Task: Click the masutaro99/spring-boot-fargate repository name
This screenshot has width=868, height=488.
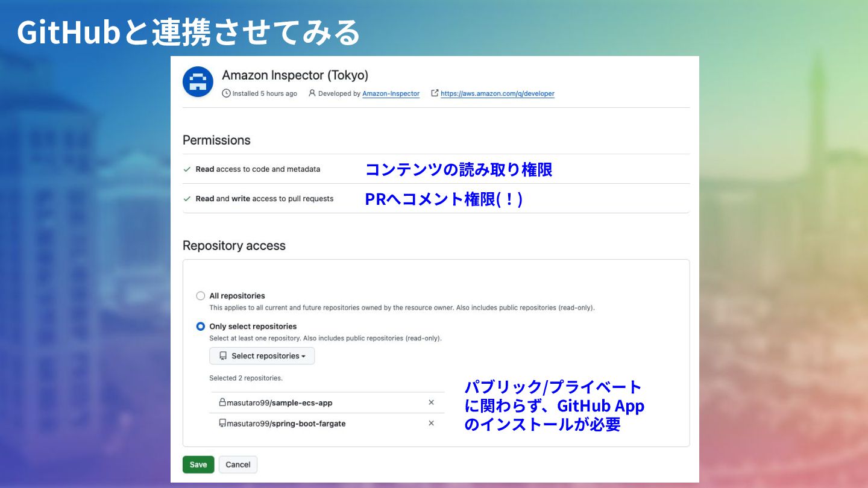Action: [x=286, y=424]
